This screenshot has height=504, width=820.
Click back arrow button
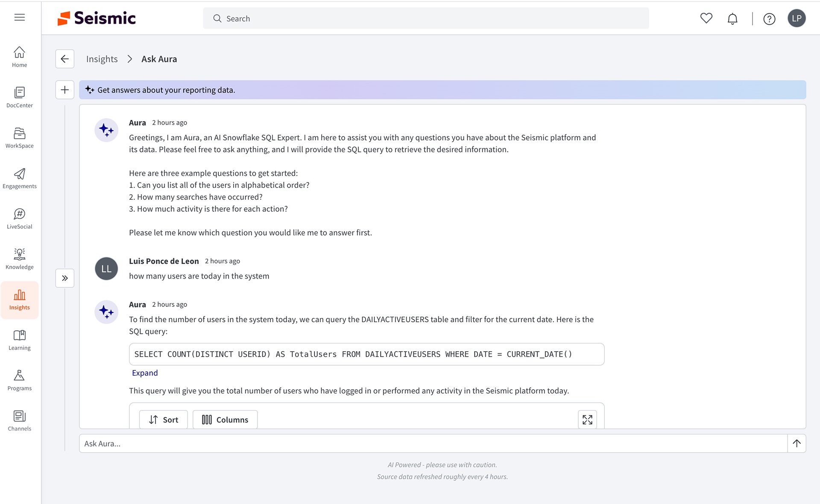(65, 59)
